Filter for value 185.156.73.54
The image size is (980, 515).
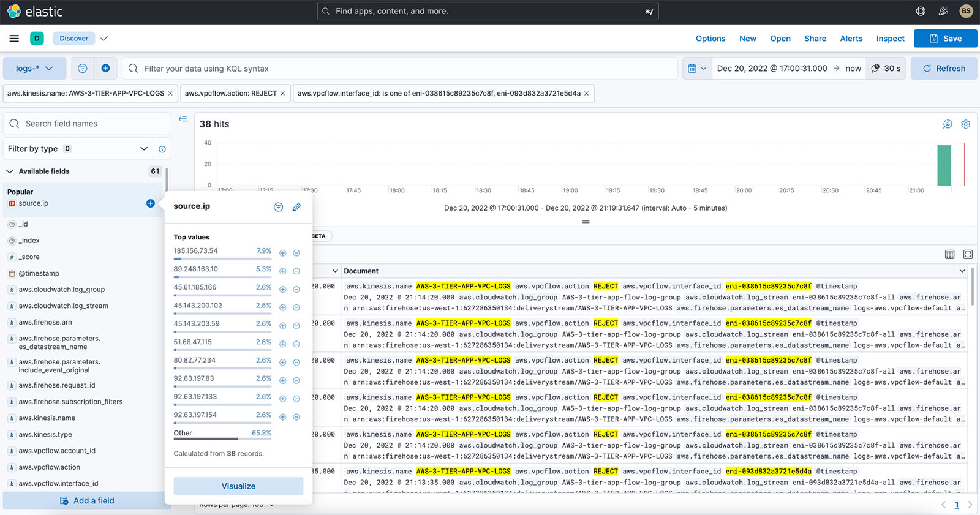coord(283,253)
